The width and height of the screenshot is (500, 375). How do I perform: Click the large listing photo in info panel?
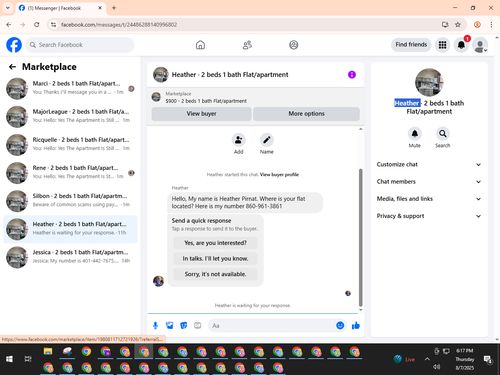click(429, 82)
